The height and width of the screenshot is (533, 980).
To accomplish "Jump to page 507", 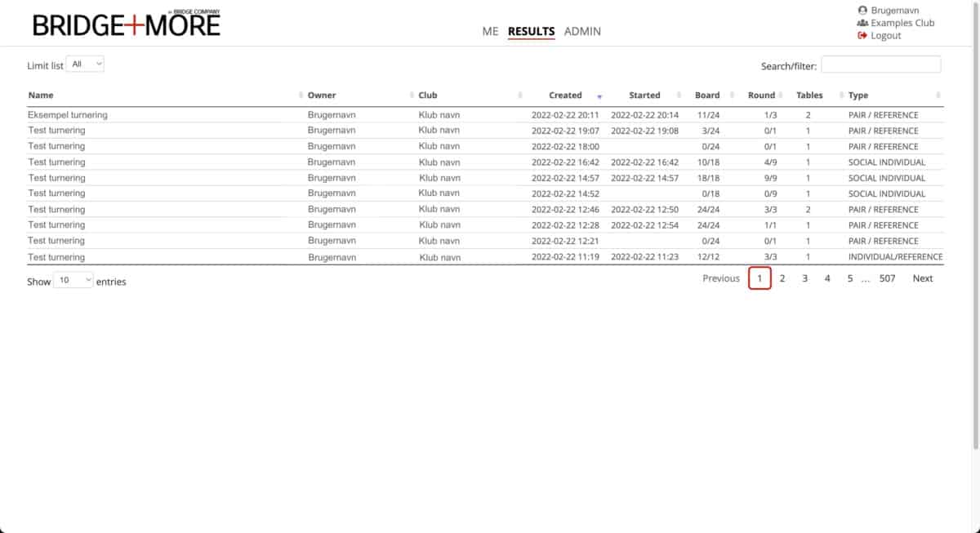I will 887,278.
